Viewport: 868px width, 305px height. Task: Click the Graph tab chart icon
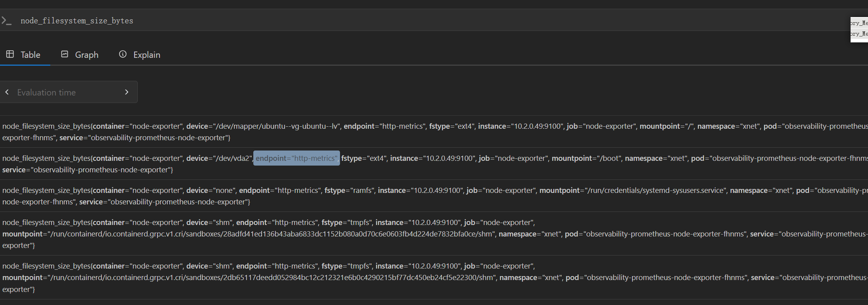[65, 54]
